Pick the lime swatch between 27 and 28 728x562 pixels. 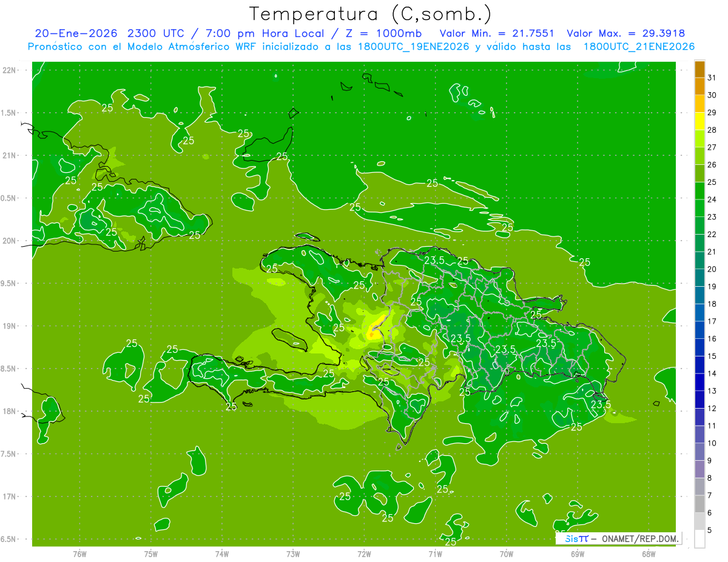(x=699, y=138)
